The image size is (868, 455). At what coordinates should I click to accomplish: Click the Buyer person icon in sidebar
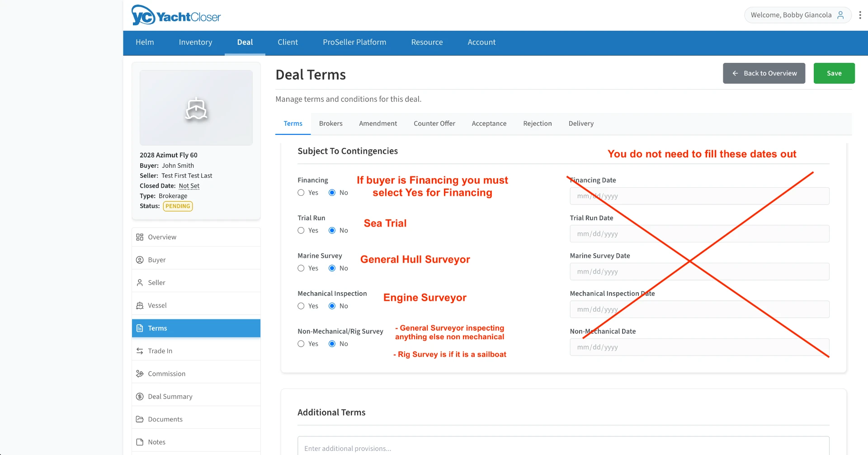coord(140,260)
